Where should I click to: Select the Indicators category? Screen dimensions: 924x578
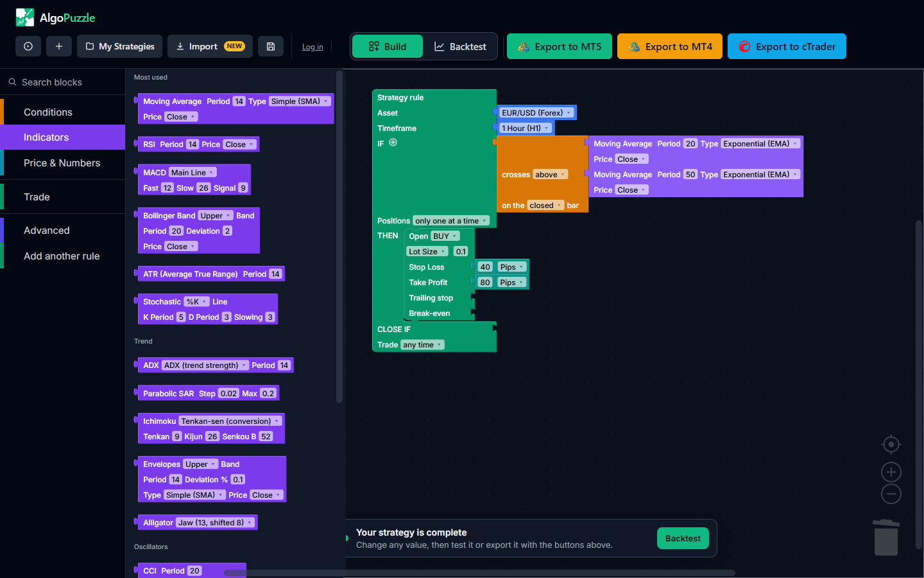click(x=62, y=137)
